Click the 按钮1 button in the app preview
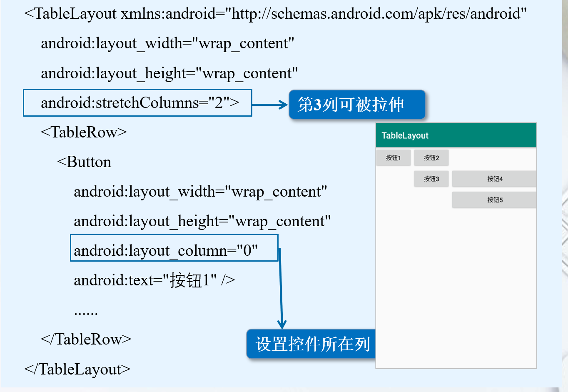The width and height of the screenshot is (568, 392). point(394,158)
